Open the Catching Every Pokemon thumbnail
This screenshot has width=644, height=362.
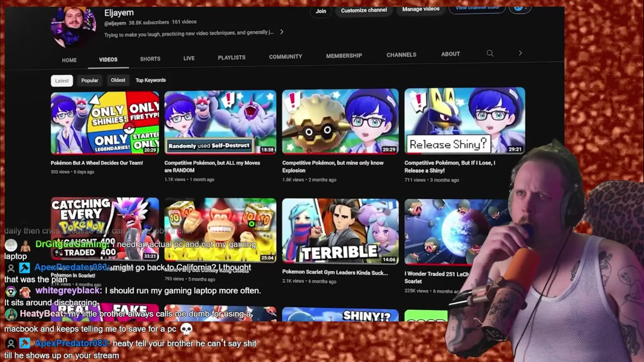pos(105,229)
